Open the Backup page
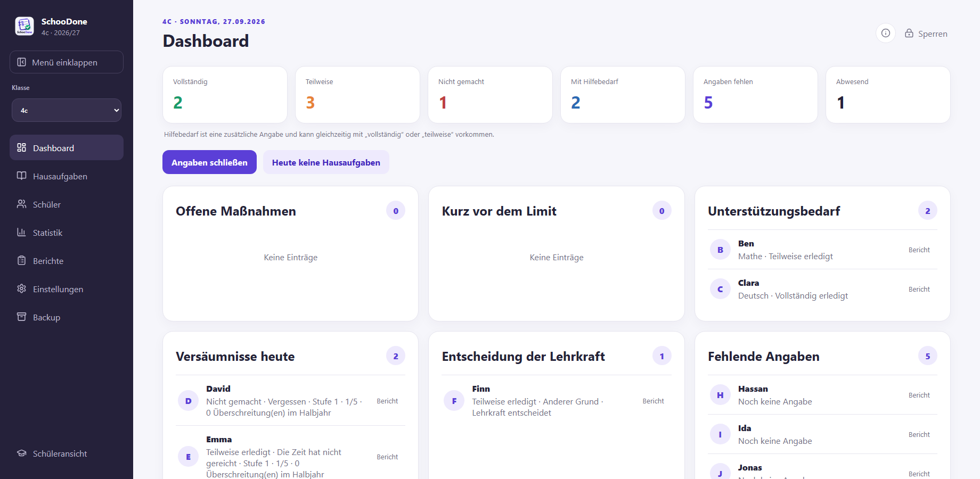The image size is (980, 479). [67, 317]
